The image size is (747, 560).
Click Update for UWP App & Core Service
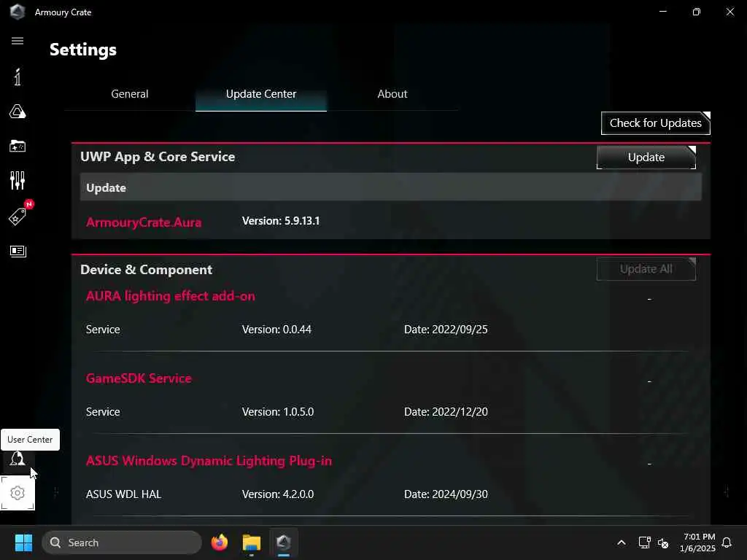[x=646, y=157]
